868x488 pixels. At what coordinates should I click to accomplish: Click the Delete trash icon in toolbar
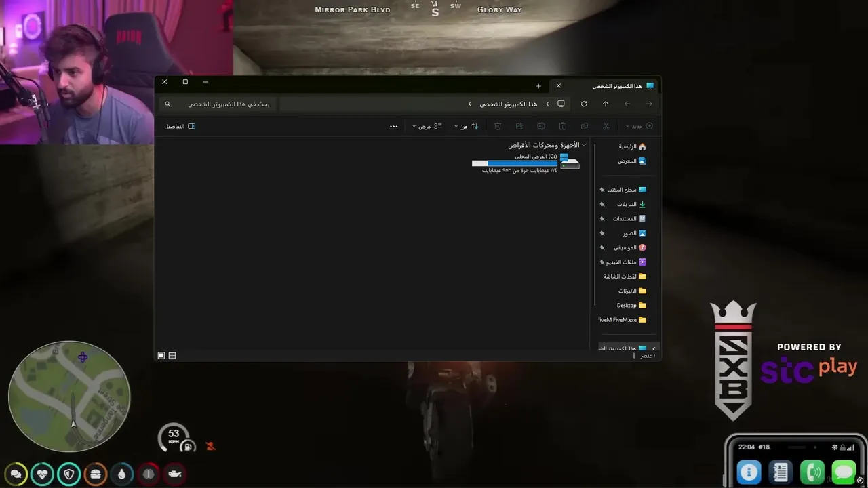[498, 126]
